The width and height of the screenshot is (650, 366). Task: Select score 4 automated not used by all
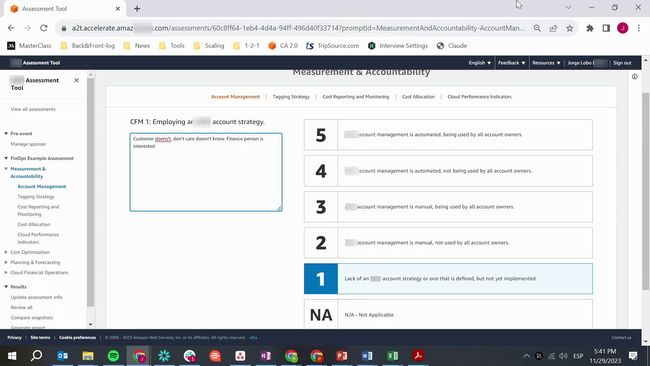point(448,171)
